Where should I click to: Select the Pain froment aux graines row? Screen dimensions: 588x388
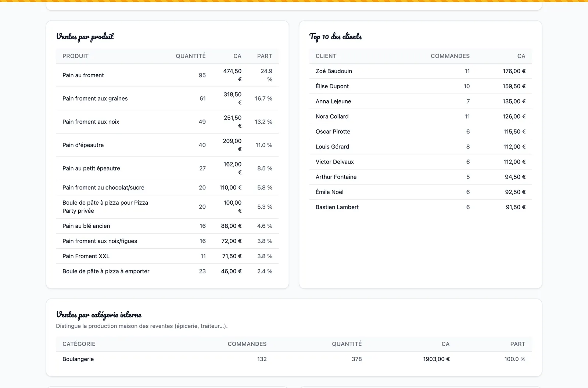pyautogui.click(x=167, y=98)
